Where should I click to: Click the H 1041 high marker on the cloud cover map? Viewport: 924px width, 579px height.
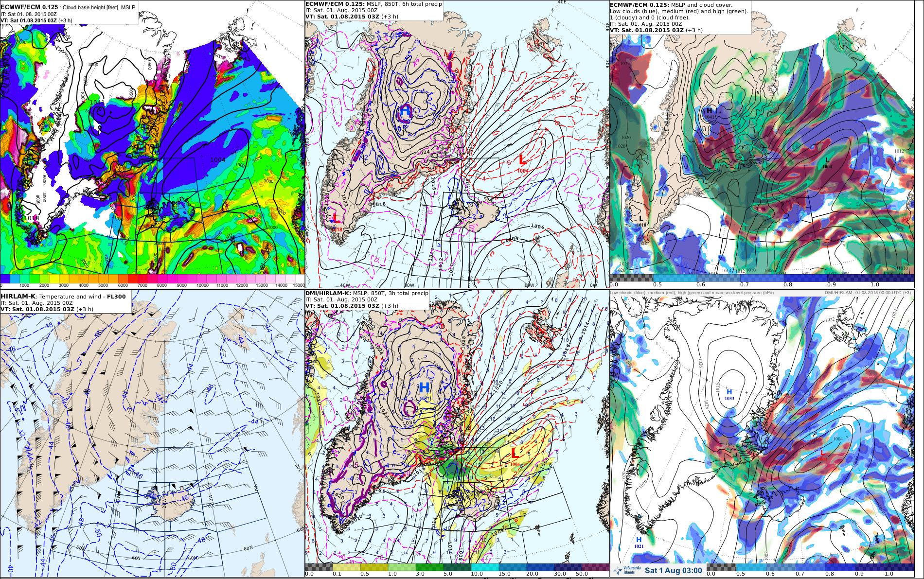[710, 113]
